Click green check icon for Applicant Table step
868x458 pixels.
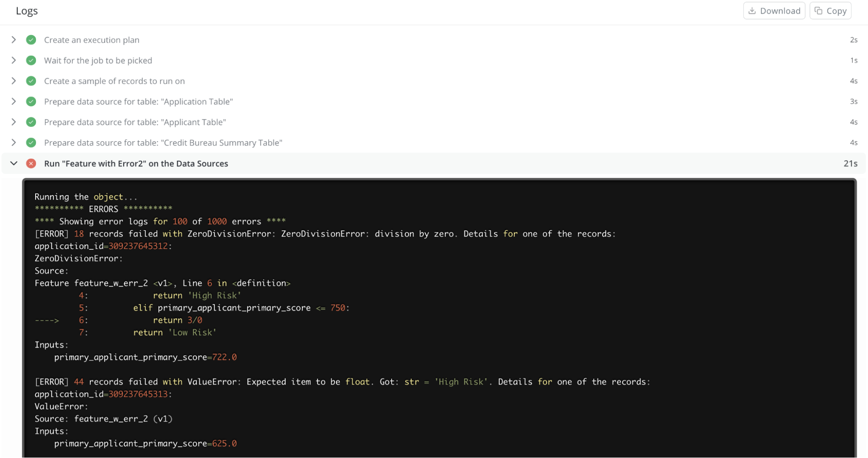31,122
